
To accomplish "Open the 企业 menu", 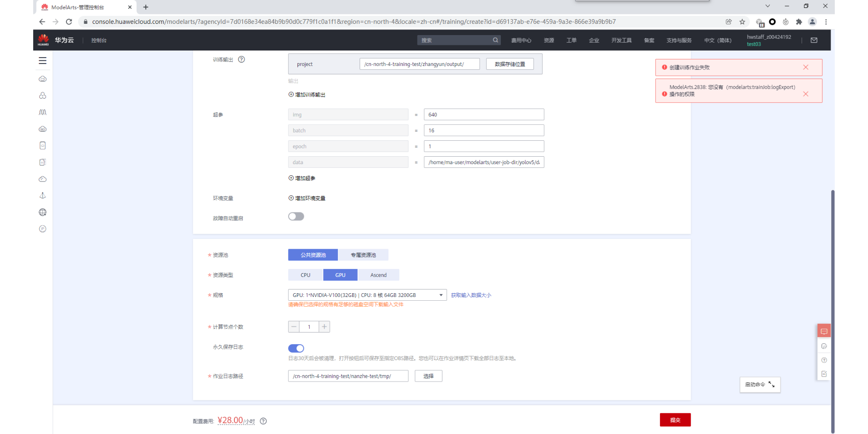I will 594,40.
